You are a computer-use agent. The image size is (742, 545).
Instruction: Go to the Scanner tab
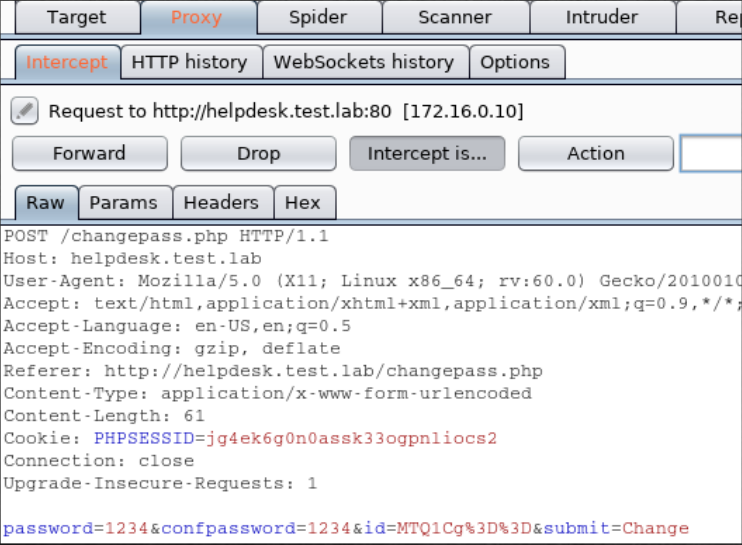coord(455,17)
